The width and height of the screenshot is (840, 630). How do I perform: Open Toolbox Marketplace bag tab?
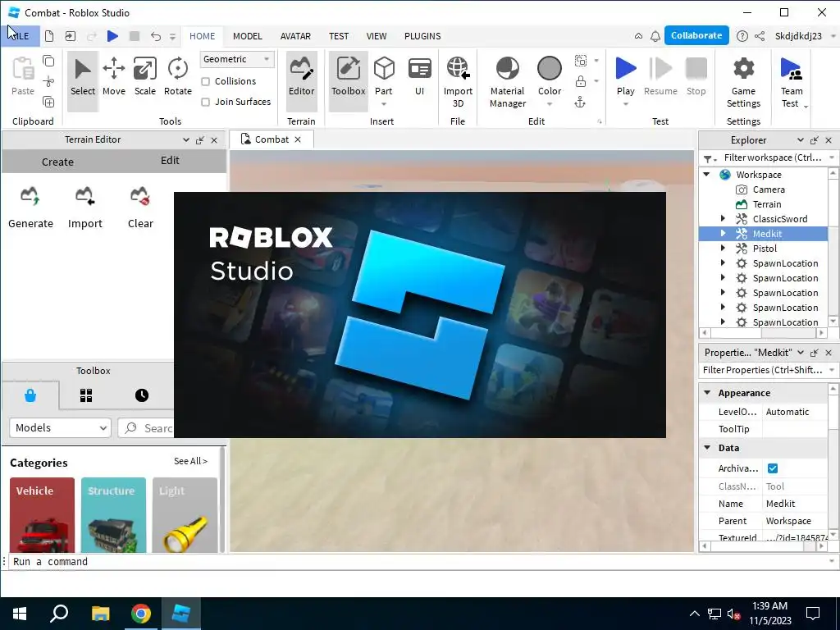click(x=30, y=395)
